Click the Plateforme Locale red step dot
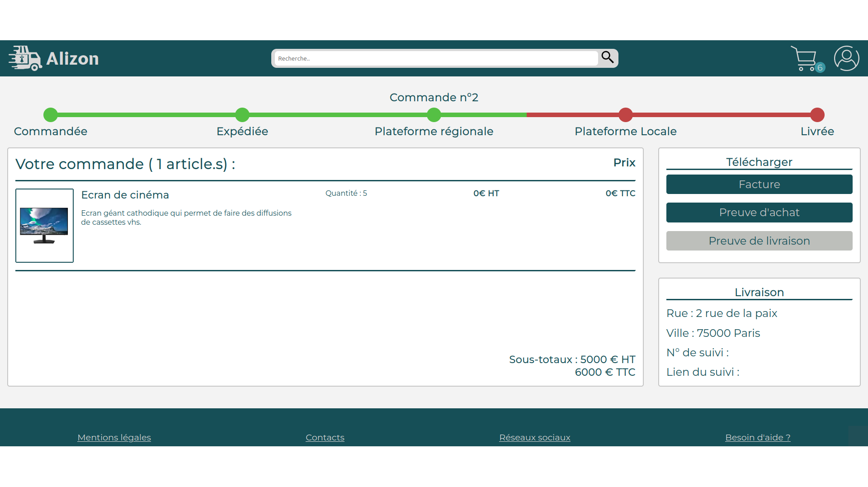The width and height of the screenshot is (868, 487). 626,115
